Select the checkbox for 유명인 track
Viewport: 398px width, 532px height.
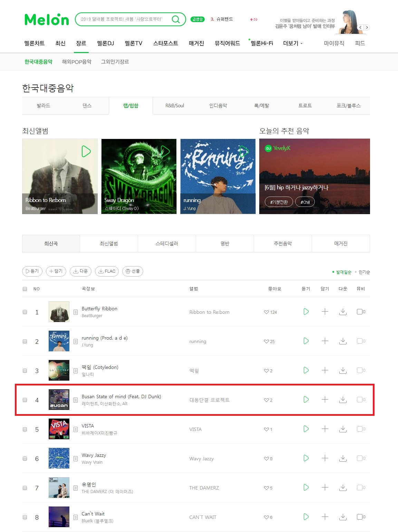[x=25, y=488]
